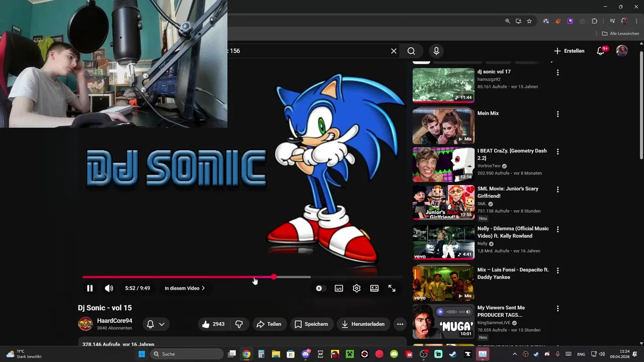Open options menu for 'Mein Mix'
The image size is (644, 362).
click(557, 114)
